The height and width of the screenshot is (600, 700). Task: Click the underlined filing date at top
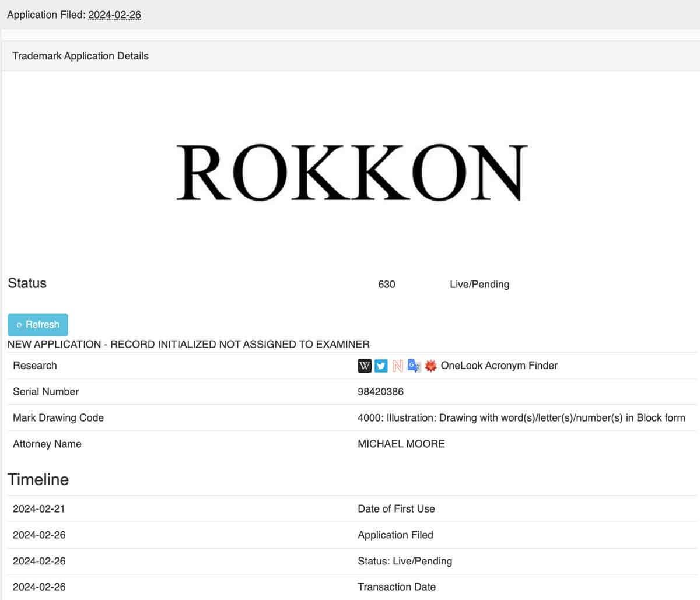pyautogui.click(x=114, y=15)
